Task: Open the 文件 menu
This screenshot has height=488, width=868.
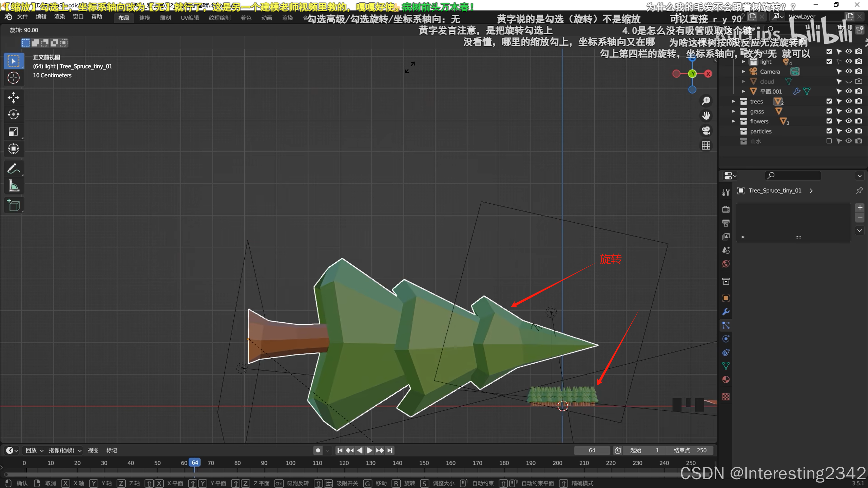Action: 22,17
